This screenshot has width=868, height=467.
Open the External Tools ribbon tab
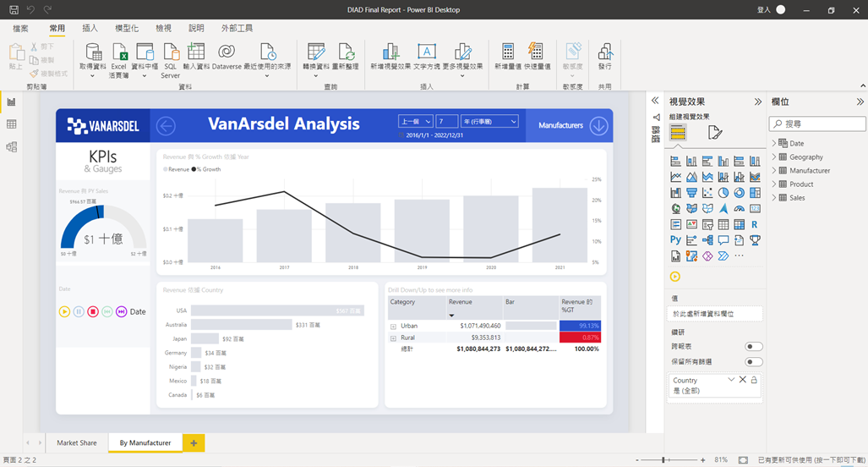click(x=237, y=28)
